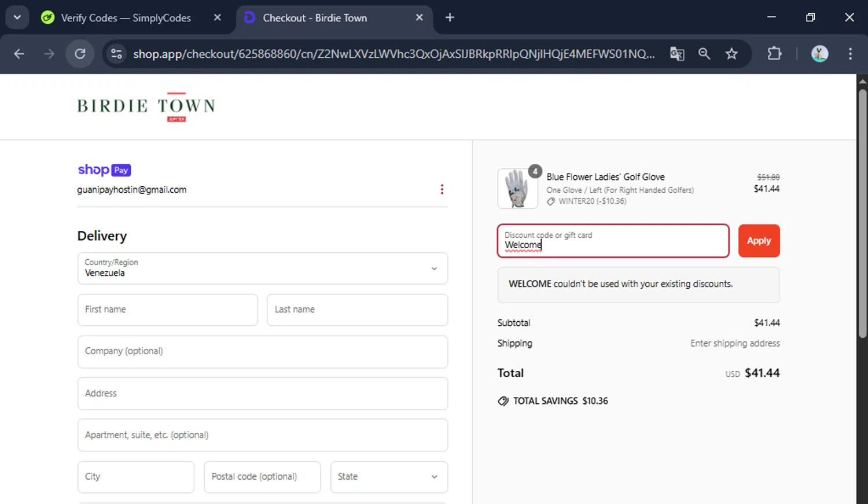Click the WINTER20 discount tag icon
868x504 pixels.
click(551, 201)
